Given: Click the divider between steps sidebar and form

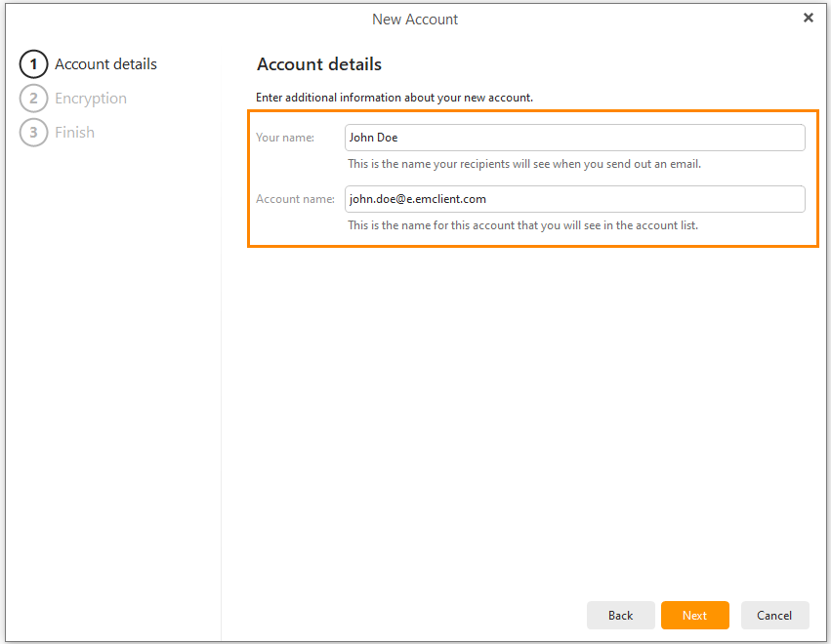Looking at the screenshot, I should pyautogui.click(x=221, y=360).
